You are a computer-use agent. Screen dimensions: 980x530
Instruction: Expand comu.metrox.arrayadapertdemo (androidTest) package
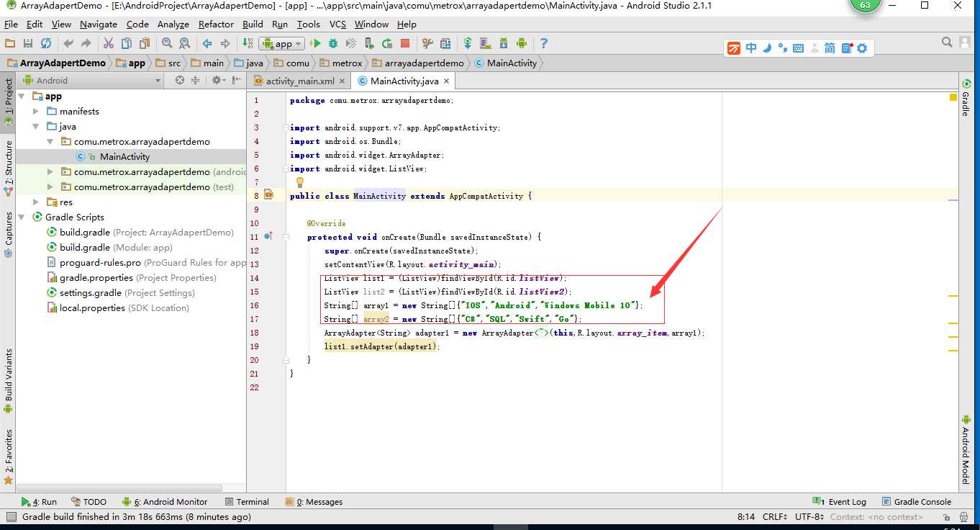click(50, 171)
